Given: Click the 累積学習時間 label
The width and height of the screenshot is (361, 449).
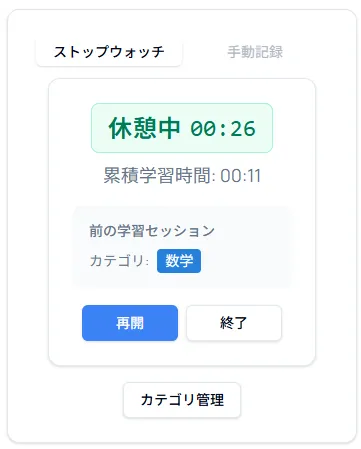Looking at the screenshot, I should (157, 175).
